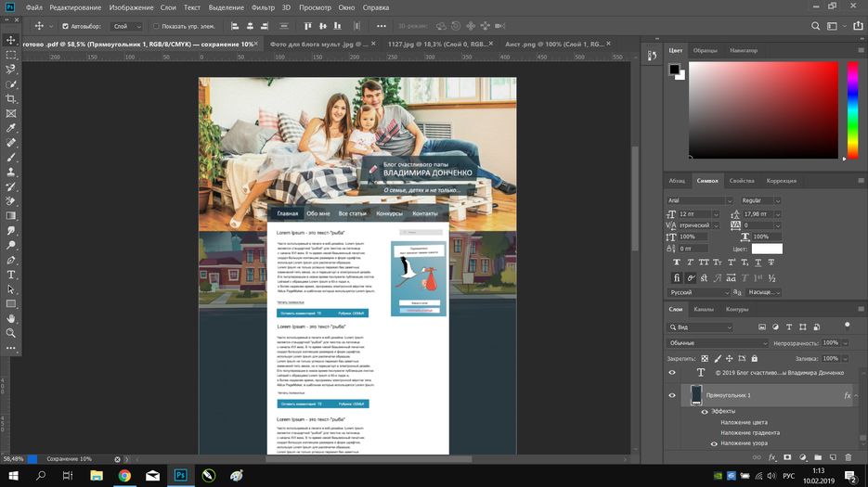This screenshot has height=487, width=868.
Task: Select the Eyedropper tool
Action: [x=10, y=128]
